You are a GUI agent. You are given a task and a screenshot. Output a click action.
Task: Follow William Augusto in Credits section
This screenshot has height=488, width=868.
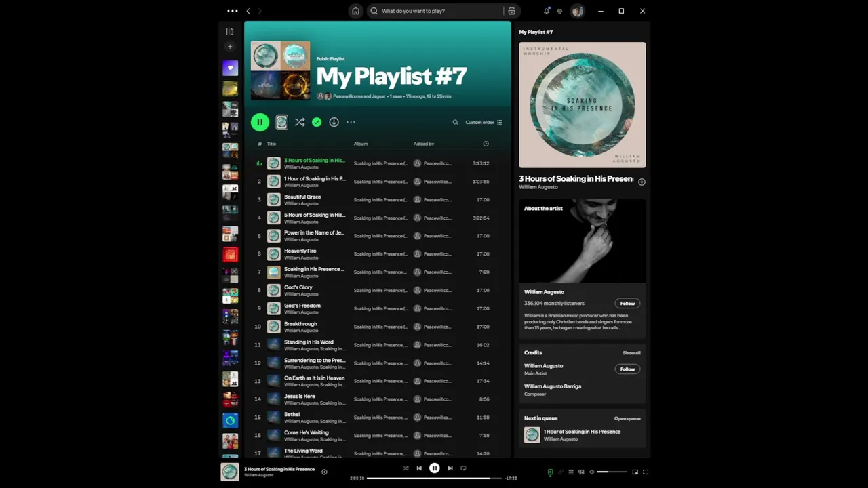click(x=627, y=369)
